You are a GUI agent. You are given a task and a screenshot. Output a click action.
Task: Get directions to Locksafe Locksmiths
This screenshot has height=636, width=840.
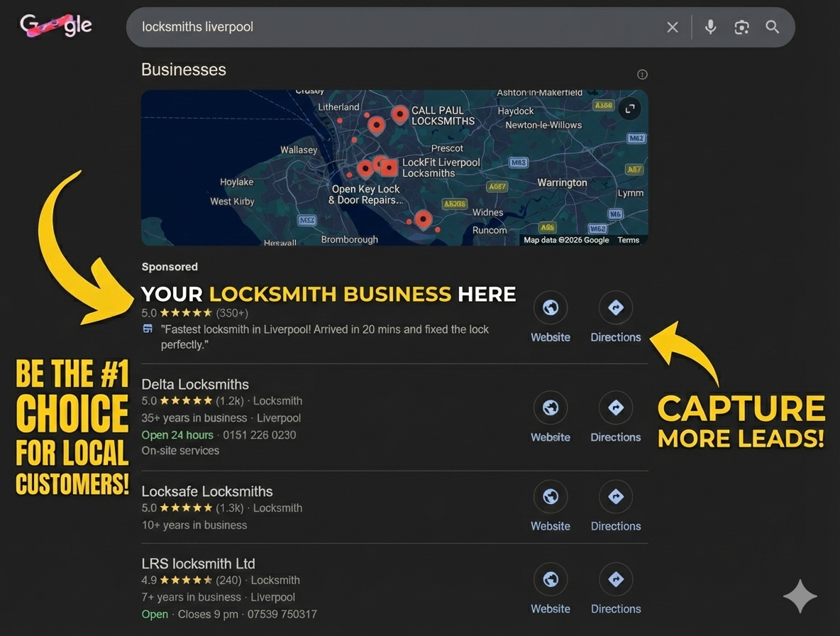pyautogui.click(x=615, y=497)
